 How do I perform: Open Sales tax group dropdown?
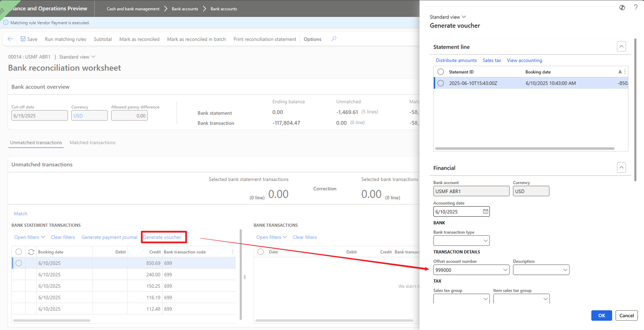485,299
